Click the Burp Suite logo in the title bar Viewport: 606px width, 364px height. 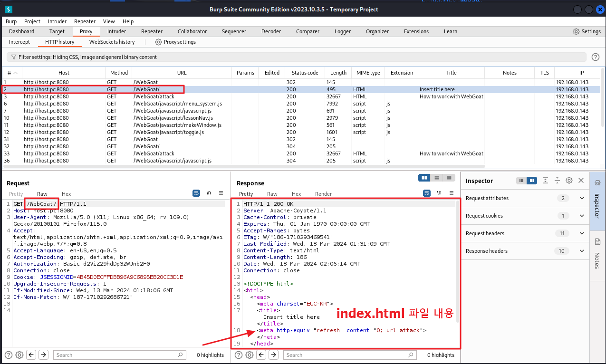pyautogui.click(x=9, y=10)
